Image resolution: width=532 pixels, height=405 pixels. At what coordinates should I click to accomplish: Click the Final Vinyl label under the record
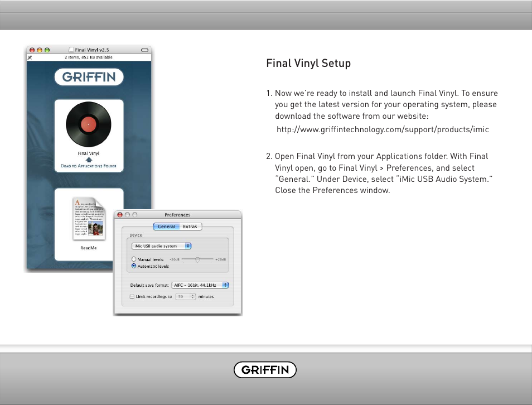89,153
